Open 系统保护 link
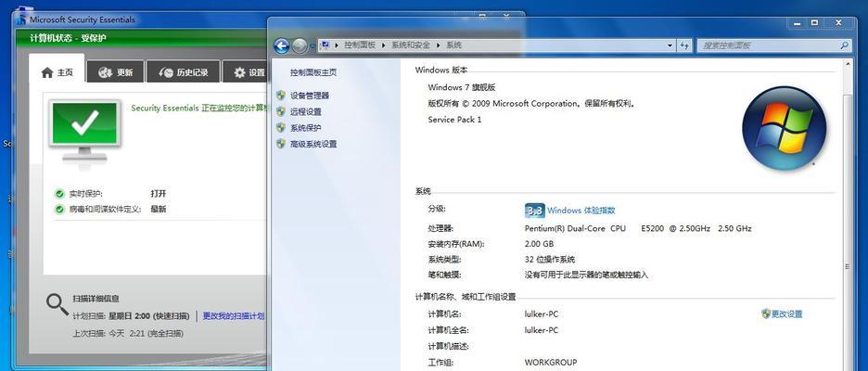 306,127
